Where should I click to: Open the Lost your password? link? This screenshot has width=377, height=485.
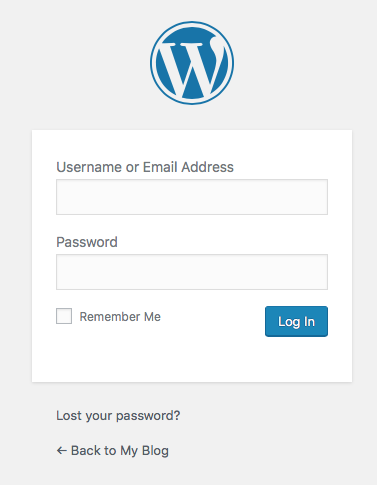pyautogui.click(x=118, y=416)
